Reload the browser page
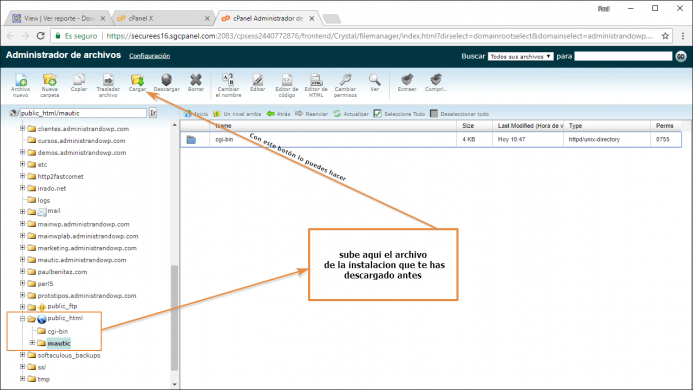This screenshot has height=390, width=693. point(40,36)
